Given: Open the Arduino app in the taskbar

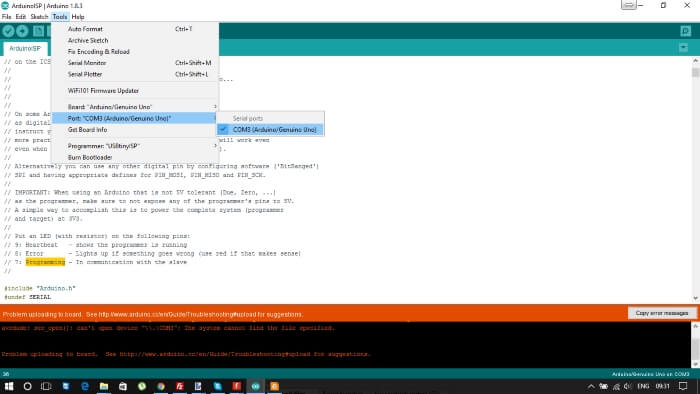Looking at the screenshot, I should 255,386.
